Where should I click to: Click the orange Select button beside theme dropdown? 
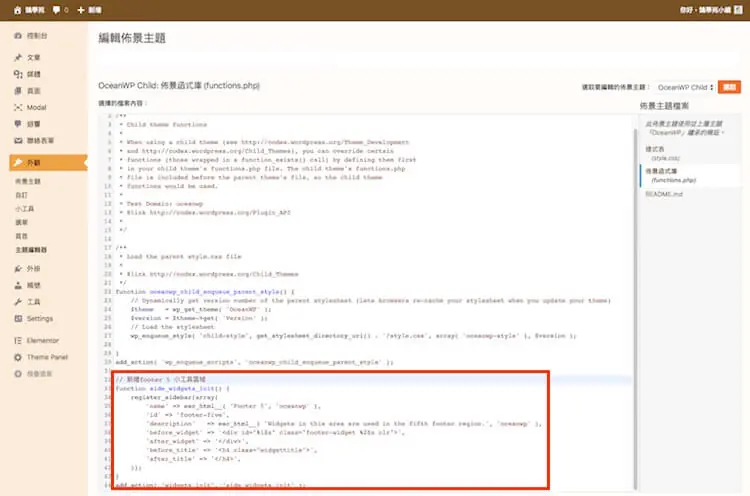(729, 87)
